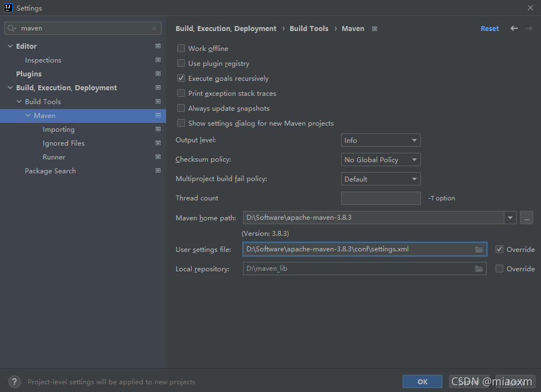Click project-level icon beside Plugins

tap(158, 74)
